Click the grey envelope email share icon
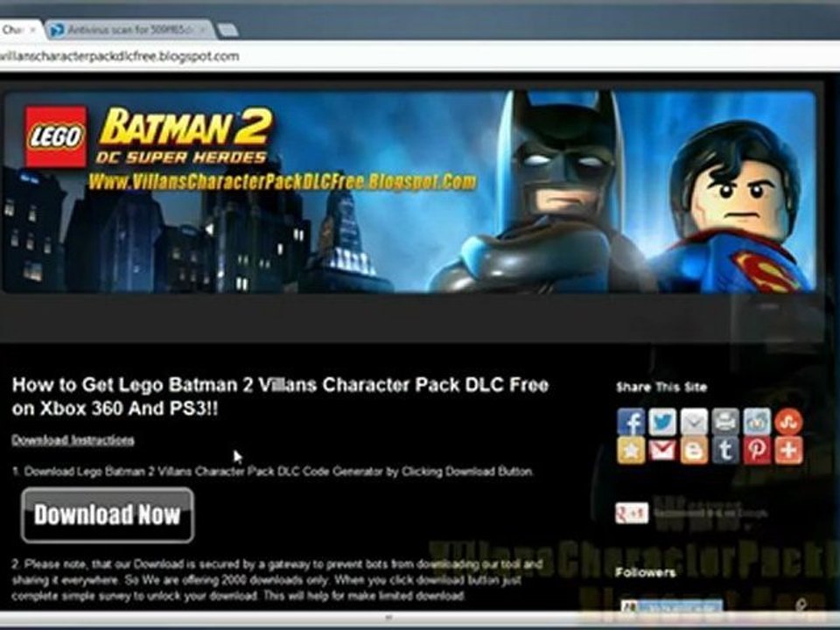This screenshot has width=840, height=630. click(x=694, y=422)
